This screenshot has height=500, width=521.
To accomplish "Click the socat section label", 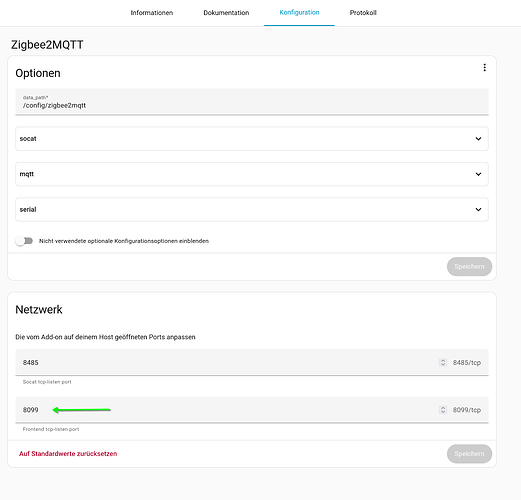I will click(28, 139).
